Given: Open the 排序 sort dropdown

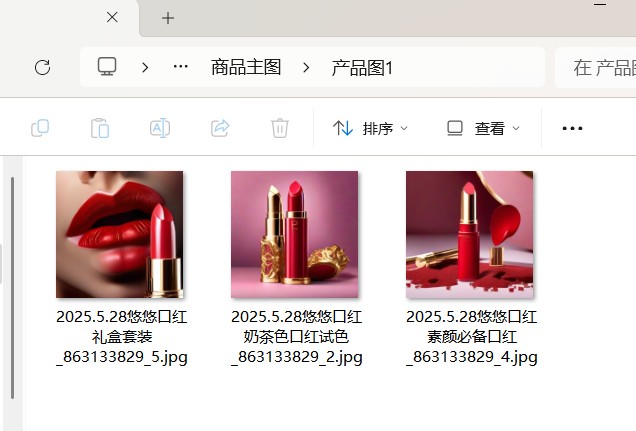Looking at the screenshot, I should tap(370, 129).
